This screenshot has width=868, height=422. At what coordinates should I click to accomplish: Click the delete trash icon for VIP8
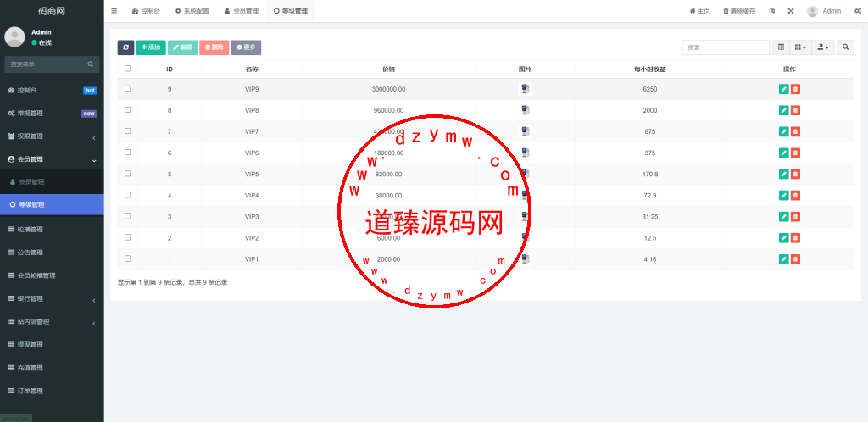[x=795, y=110]
